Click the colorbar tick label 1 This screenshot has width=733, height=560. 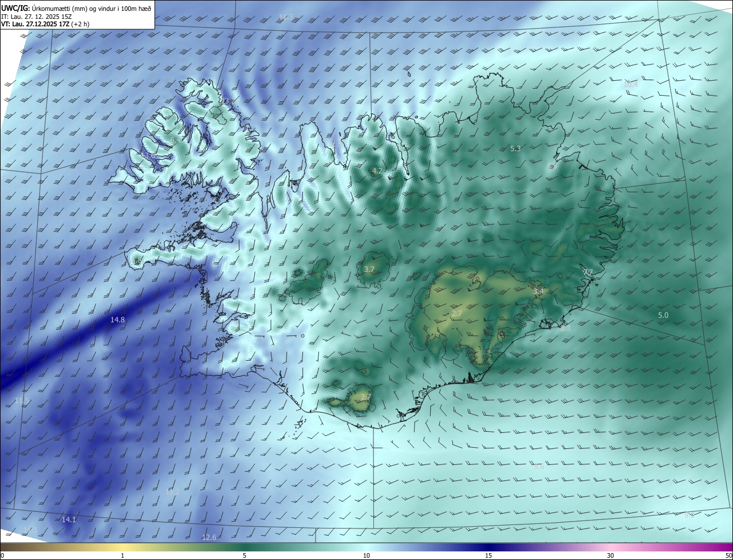pyautogui.click(x=123, y=555)
